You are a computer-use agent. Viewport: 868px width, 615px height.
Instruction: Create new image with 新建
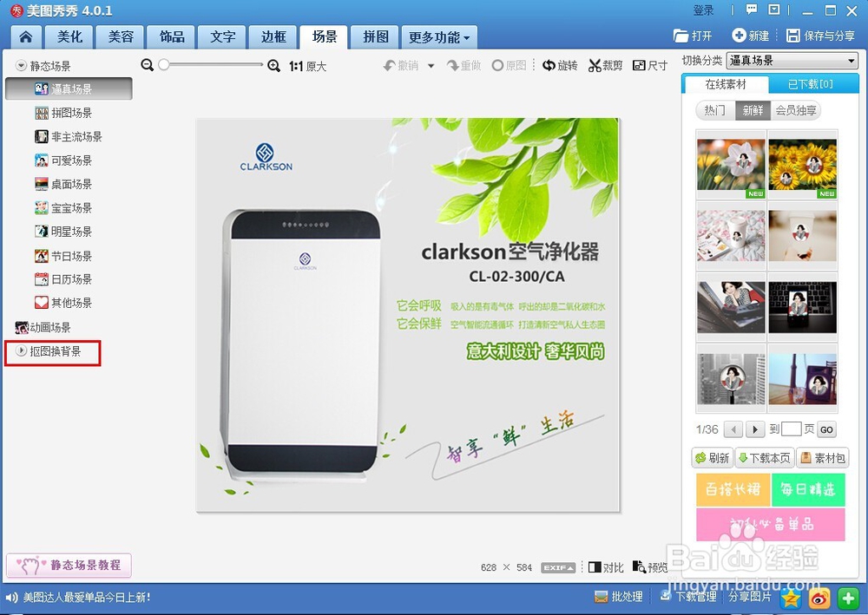pyautogui.click(x=751, y=36)
